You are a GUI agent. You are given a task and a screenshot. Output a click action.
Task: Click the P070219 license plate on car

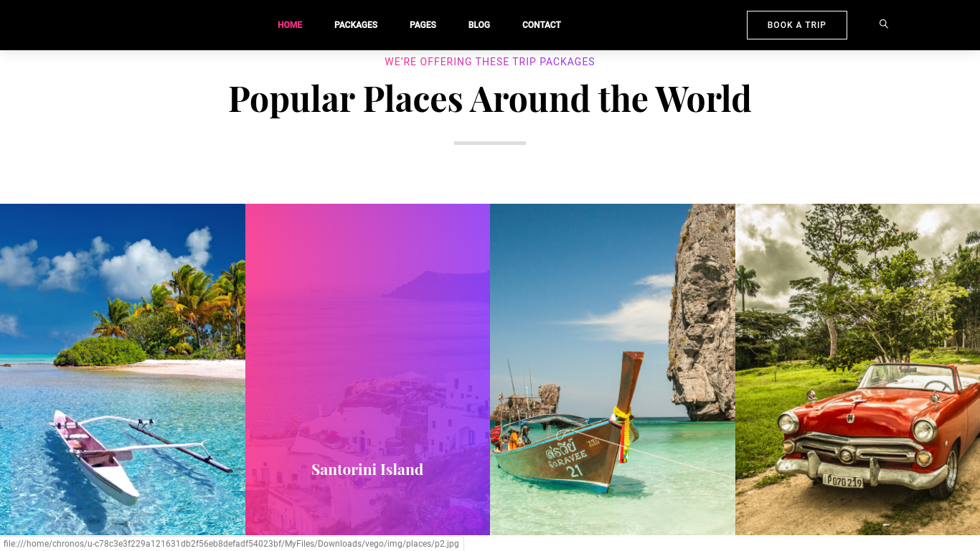[x=844, y=481]
